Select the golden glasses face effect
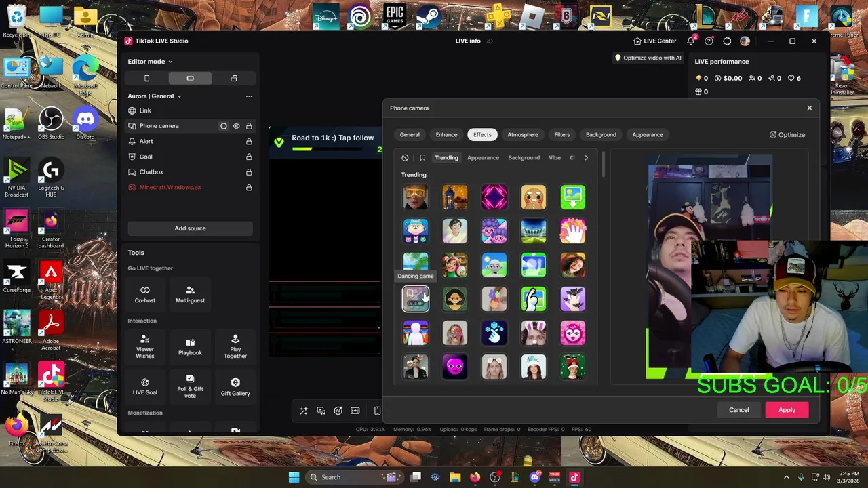Viewport: 868px width, 488px height. pyautogui.click(x=416, y=197)
